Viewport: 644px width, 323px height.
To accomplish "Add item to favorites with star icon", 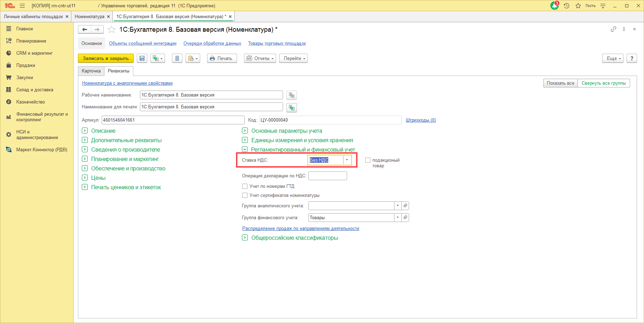I will pyautogui.click(x=111, y=30).
